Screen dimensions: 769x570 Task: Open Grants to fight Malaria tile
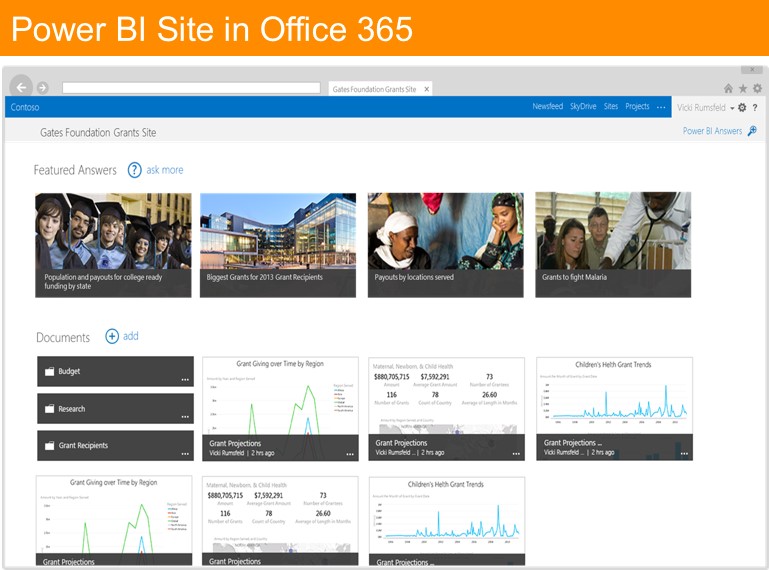tap(613, 245)
